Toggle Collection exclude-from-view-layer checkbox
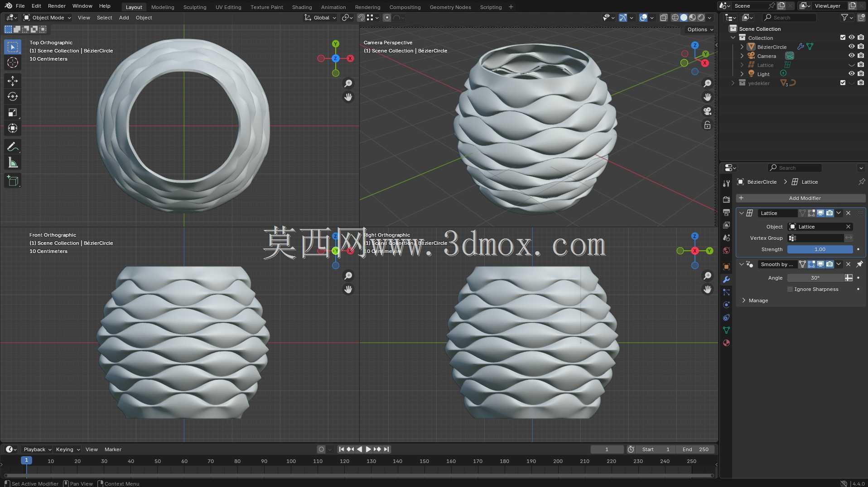 point(843,38)
